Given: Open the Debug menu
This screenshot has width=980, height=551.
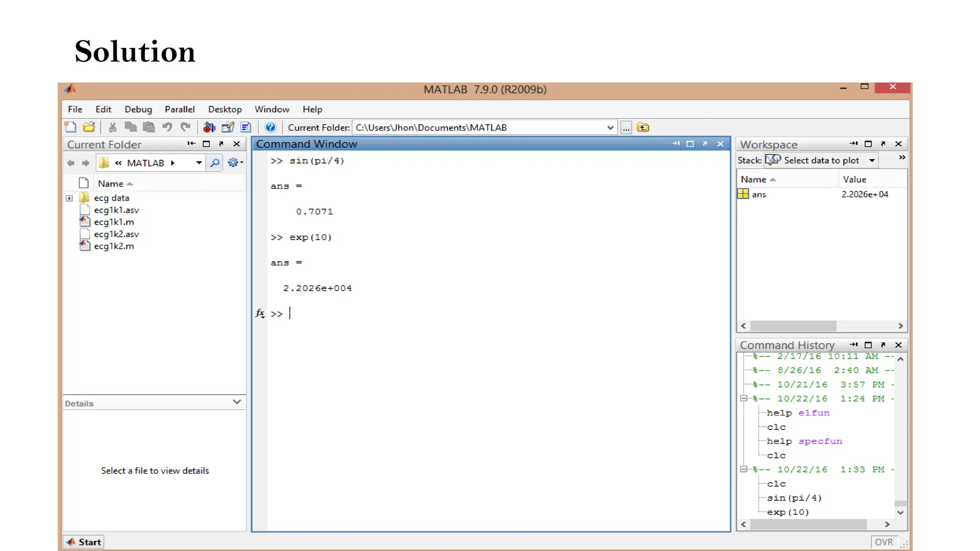Looking at the screenshot, I should pos(138,109).
